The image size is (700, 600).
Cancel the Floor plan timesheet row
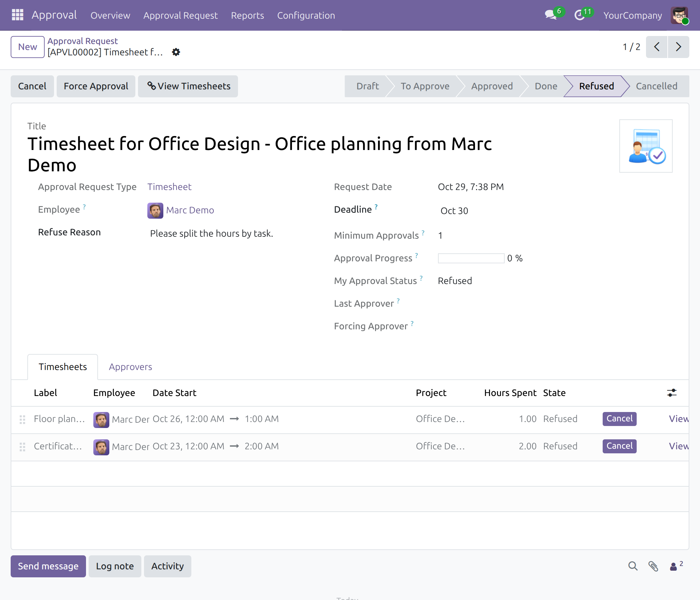pyautogui.click(x=619, y=419)
